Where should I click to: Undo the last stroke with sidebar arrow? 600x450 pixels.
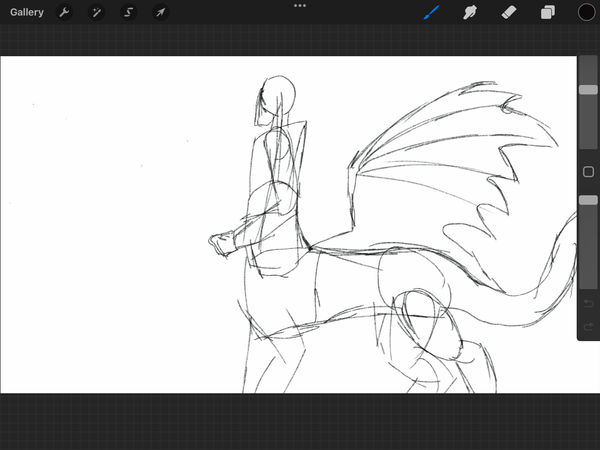(x=588, y=304)
